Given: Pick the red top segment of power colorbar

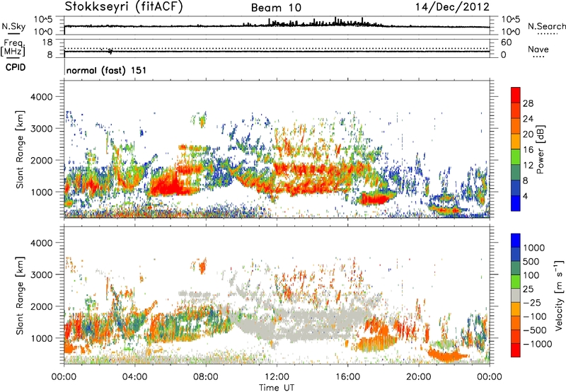Looking at the screenshot, I should [516, 96].
